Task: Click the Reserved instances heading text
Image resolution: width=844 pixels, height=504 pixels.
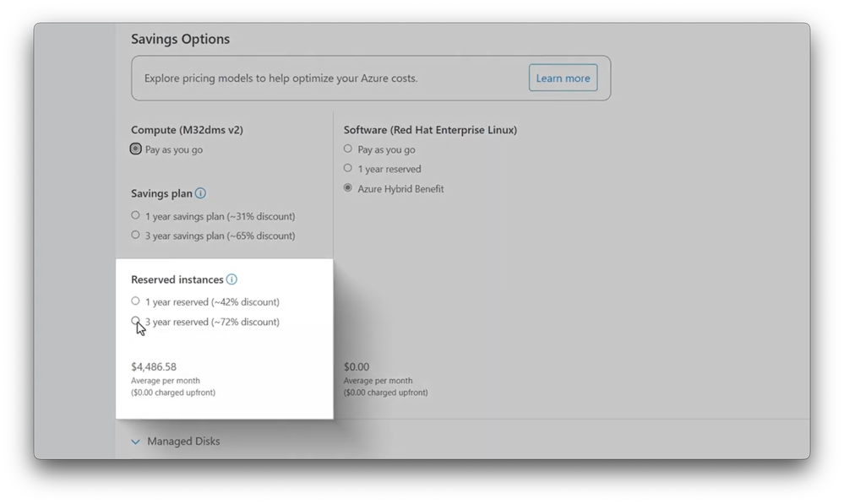Action: pyautogui.click(x=177, y=279)
